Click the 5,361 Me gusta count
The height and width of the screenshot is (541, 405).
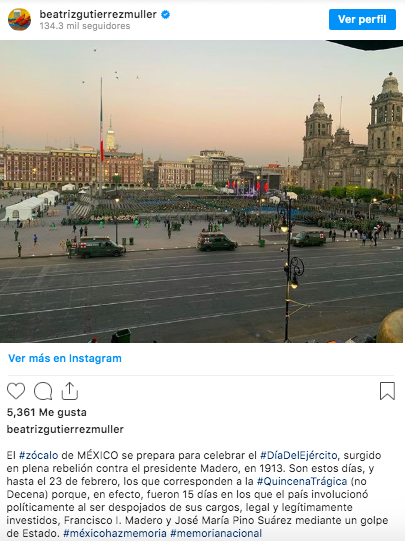(x=47, y=412)
